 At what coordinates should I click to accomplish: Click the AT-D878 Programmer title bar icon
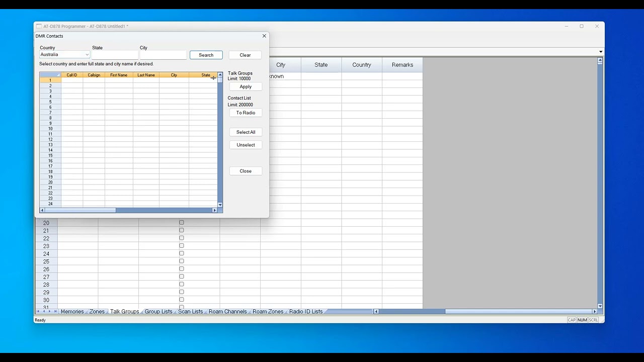39,26
